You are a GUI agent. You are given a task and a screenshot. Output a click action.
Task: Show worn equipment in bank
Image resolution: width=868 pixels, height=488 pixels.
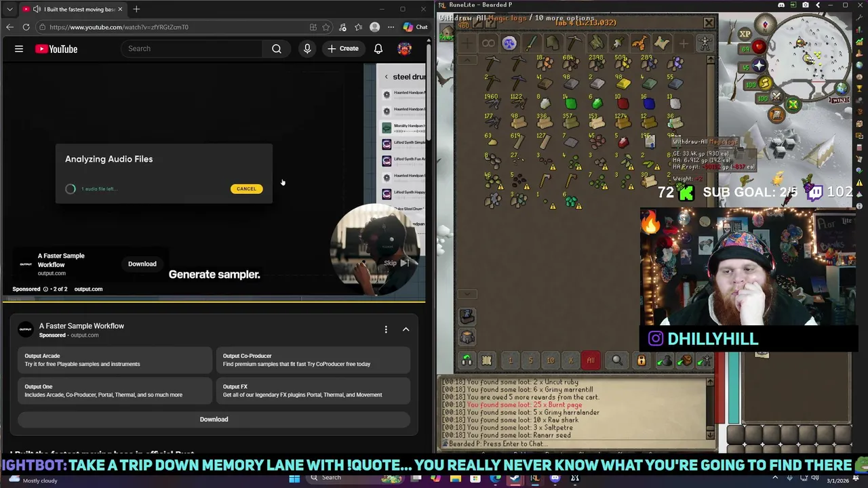(705, 44)
